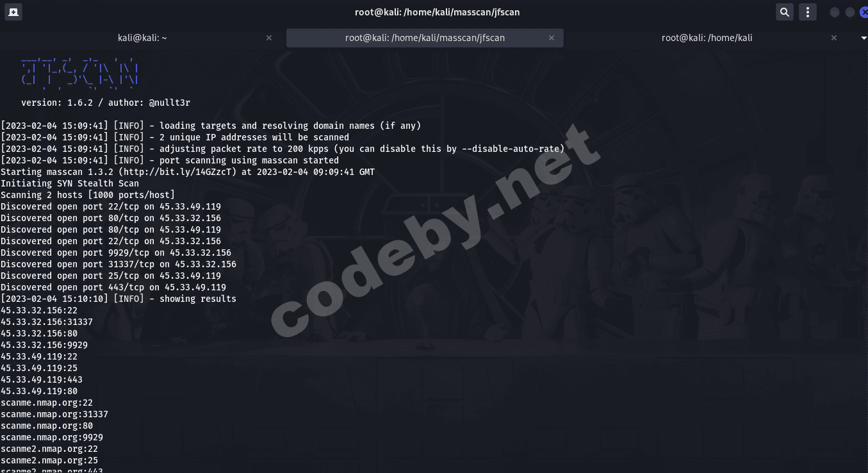Click the result '45.33.49.119:443'

[42, 379]
